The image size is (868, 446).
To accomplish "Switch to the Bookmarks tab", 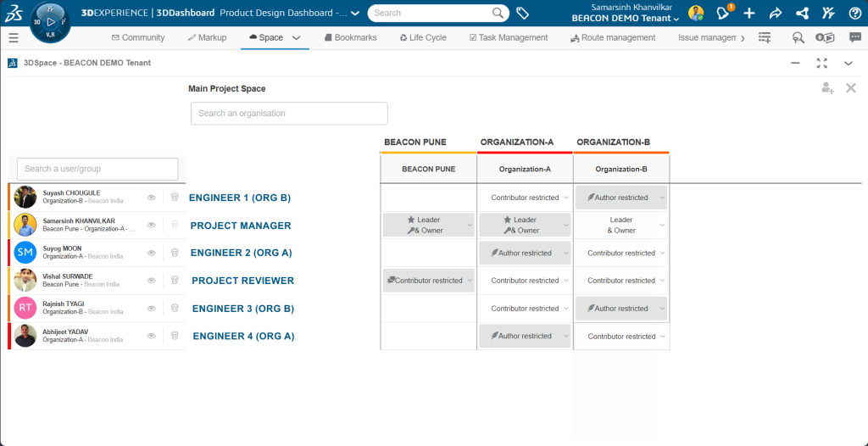I will [x=350, y=38].
